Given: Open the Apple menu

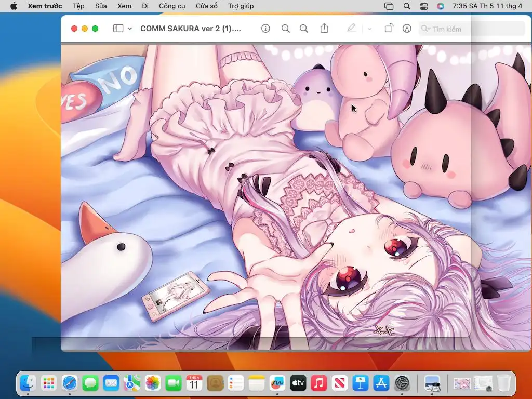Looking at the screenshot, I should [x=14, y=6].
